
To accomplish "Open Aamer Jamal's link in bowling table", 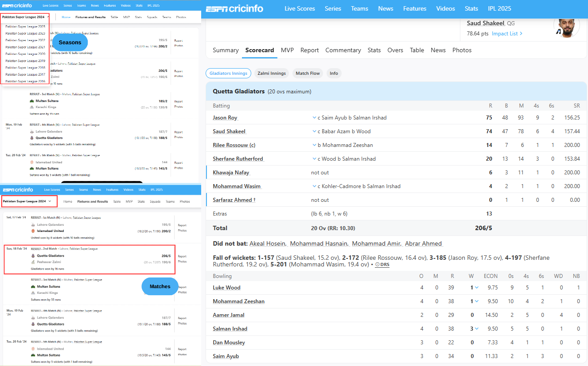I will pyautogui.click(x=229, y=315).
